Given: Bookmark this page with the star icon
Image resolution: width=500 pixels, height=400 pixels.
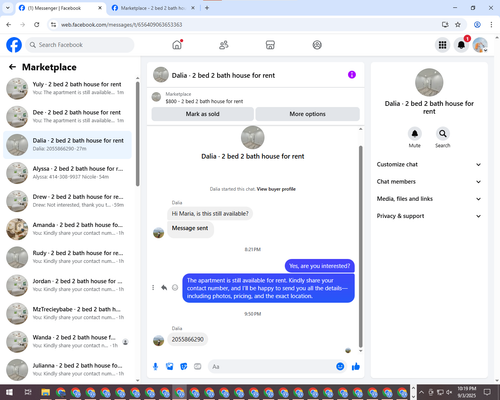Looking at the screenshot, I should 458,24.
